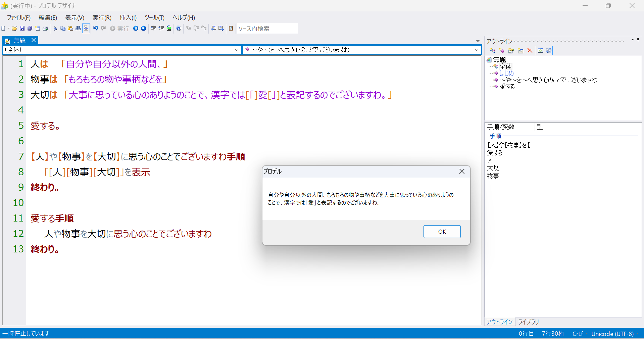644x339 pixels.
Task: Toggle outline sync with editor
Action: click(x=549, y=50)
